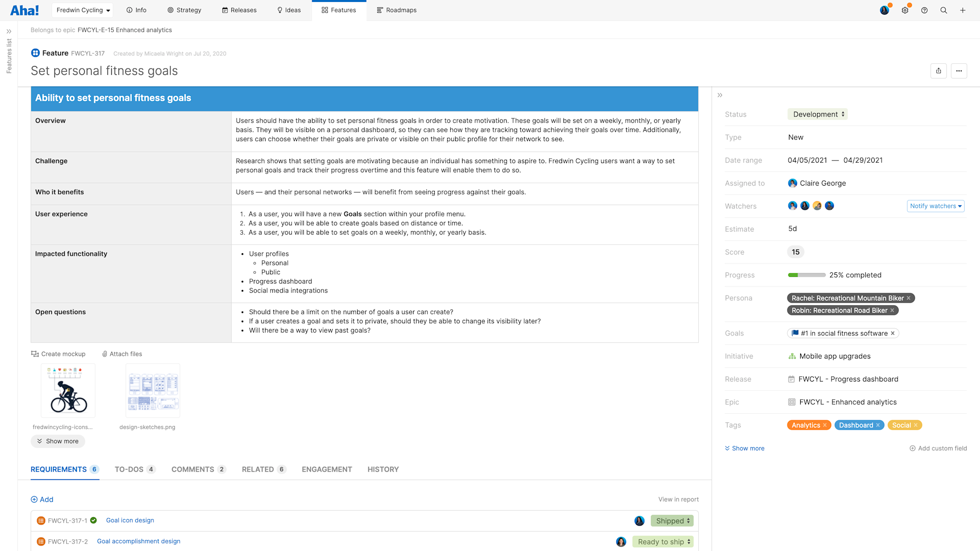Open the Fredwin Cycling workspace dropdown
The height and width of the screenshot is (551, 980).
point(82,10)
